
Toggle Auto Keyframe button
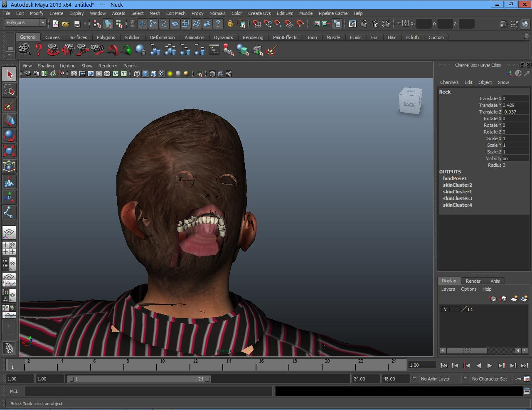pyautogui.click(x=518, y=379)
